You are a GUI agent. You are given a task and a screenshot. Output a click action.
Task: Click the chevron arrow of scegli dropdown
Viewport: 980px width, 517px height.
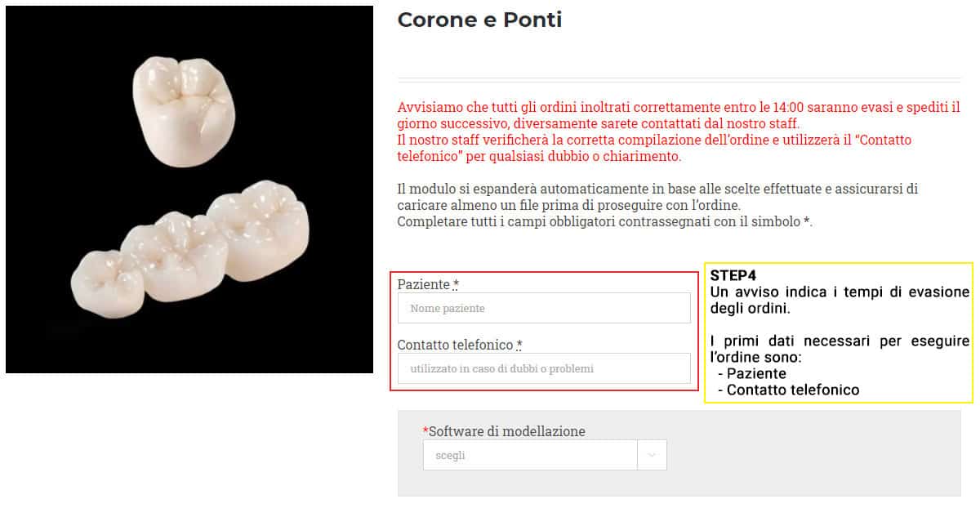tap(652, 455)
